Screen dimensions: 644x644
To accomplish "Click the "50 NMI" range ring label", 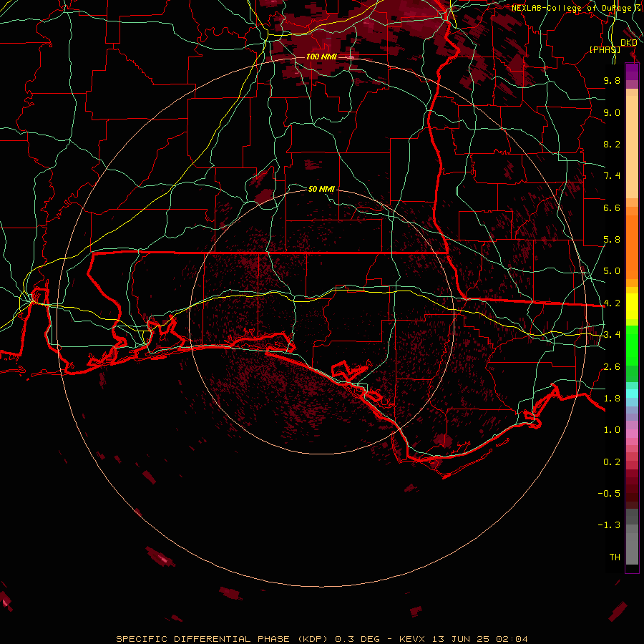I will 321,189.
